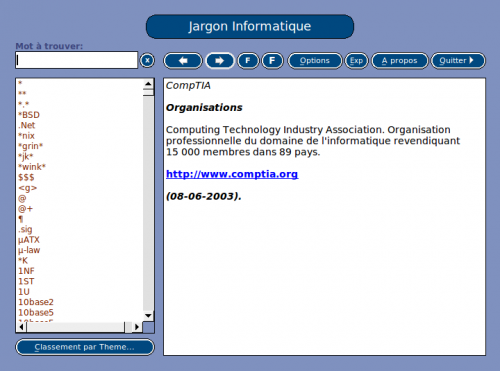The height and width of the screenshot is (371, 500).
Task: Click the Exp button
Action: (x=356, y=61)
